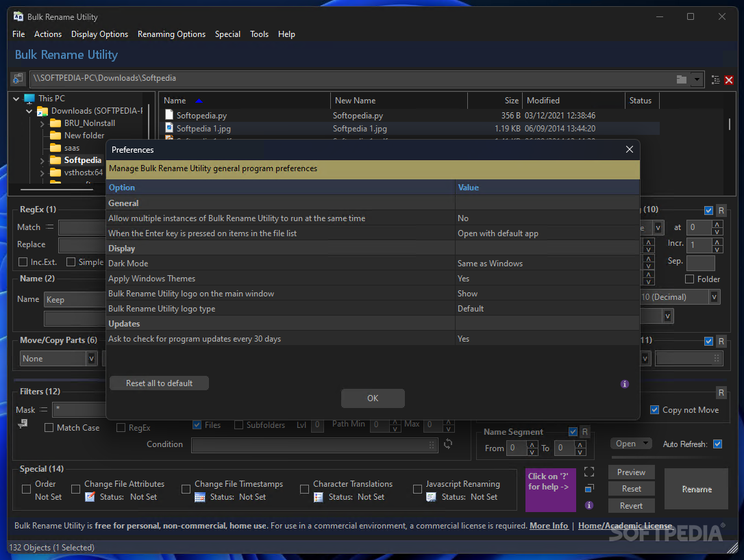
Task: Select the Softpedia 1.jpg file icon
Action: (169, 128)
